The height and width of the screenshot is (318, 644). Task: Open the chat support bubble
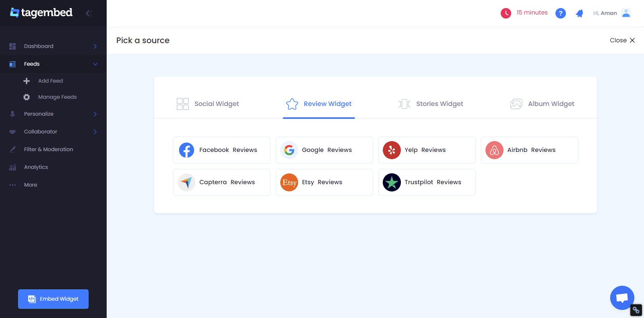[622, 298]
